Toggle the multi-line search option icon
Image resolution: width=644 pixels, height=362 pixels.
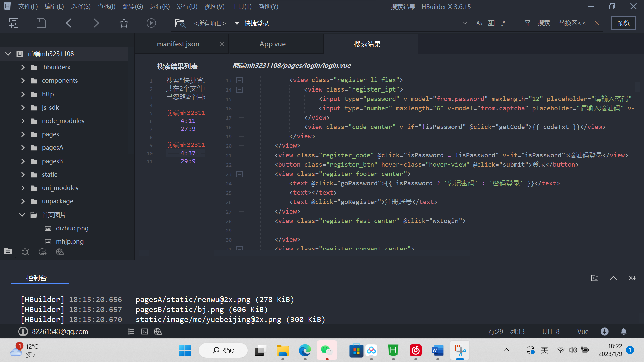coord(516,23)
